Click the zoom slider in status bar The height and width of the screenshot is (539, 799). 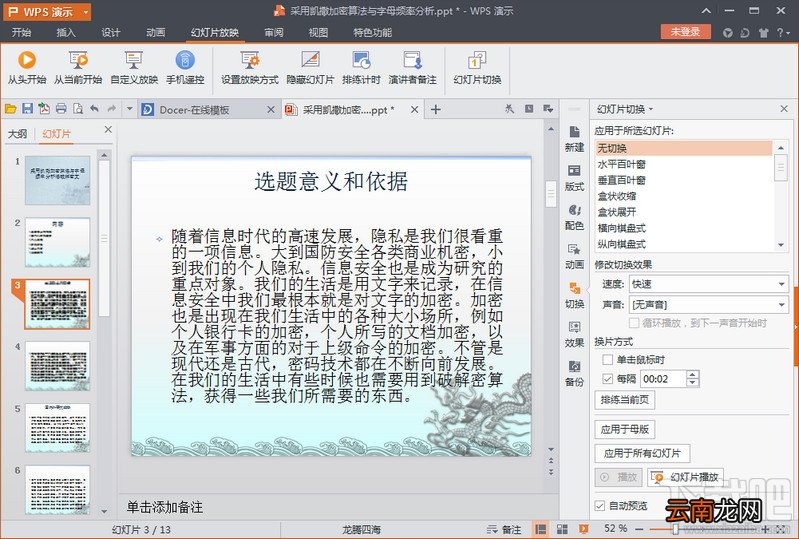(675, 529)
